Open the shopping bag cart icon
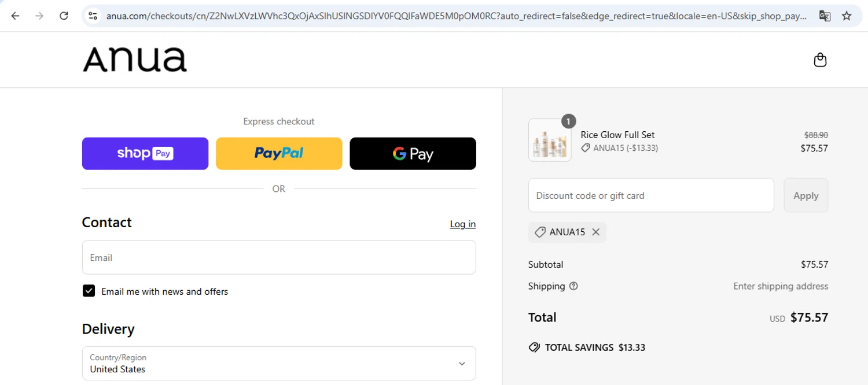868x385 pixels. click(x=820, y=60)
